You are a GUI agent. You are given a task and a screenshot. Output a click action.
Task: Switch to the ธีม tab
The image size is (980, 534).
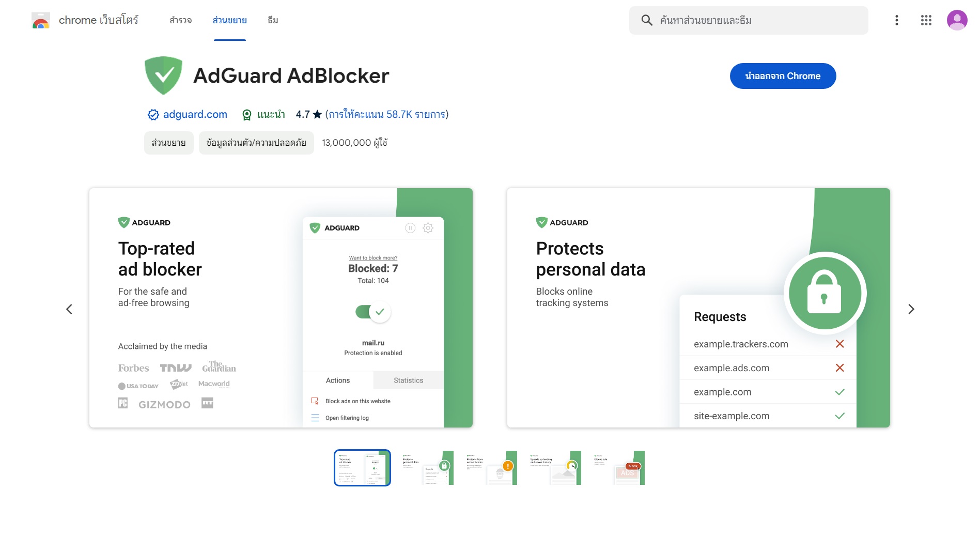pyautogui.click(x=273, y=20)
